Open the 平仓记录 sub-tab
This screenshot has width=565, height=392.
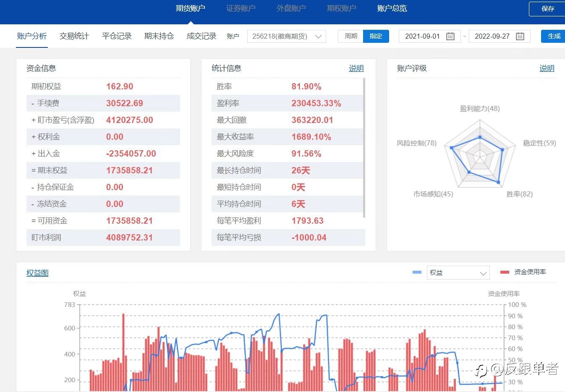[x=117, y=36]
